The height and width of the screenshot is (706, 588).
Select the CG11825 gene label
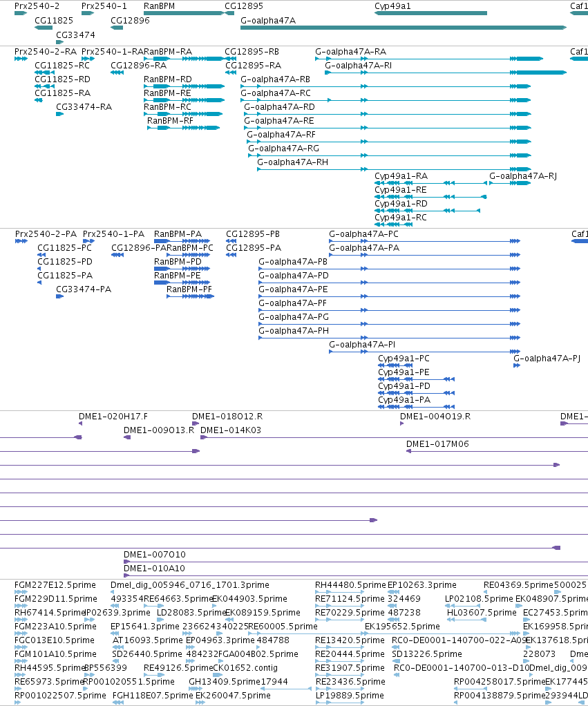click(x=54, y=21)
